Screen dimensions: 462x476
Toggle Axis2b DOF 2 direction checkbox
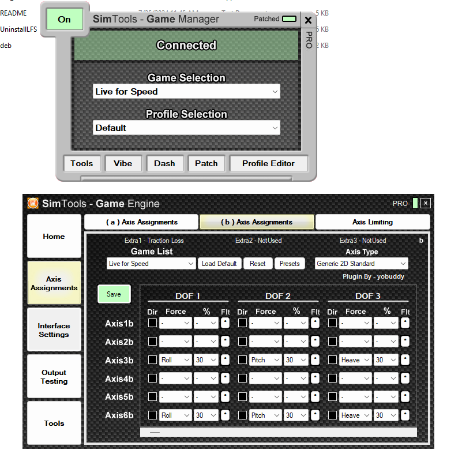click(x=242, y=342)
